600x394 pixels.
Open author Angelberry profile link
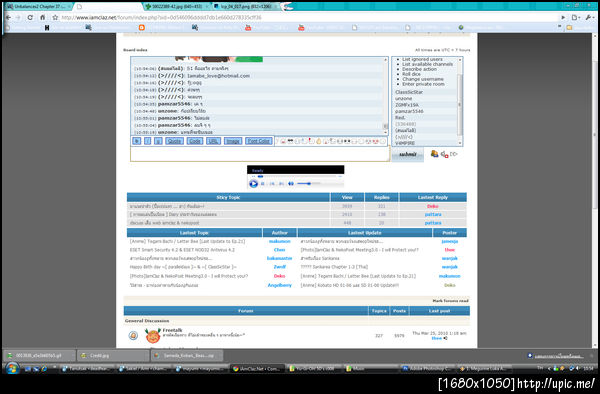(279, 285)
